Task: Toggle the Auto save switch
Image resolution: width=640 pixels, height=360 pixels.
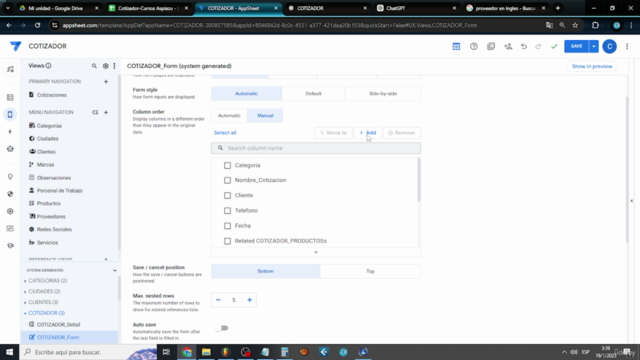Action: click(x=222, y=328)
